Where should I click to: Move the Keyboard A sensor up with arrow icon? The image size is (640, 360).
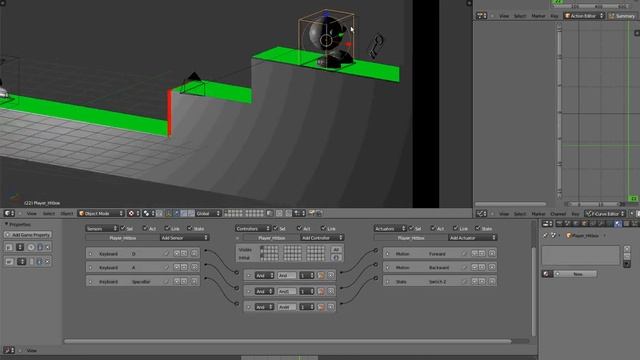177,267
